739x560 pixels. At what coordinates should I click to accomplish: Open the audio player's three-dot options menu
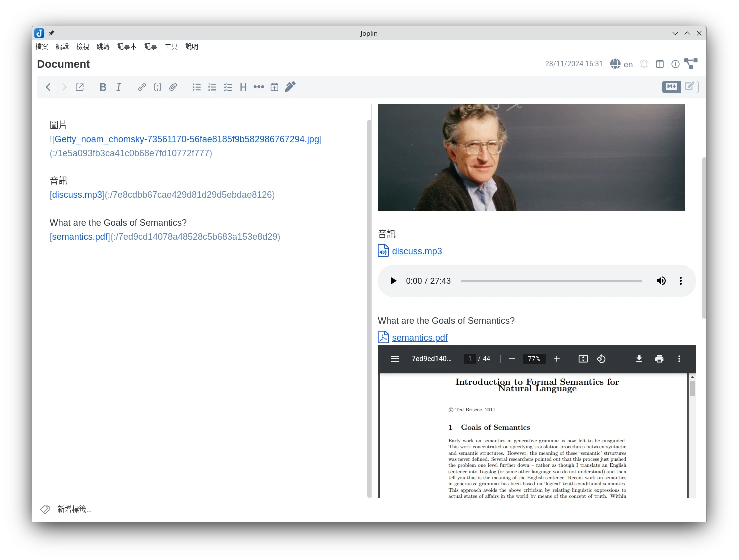pyautogui.click(x=680, y=281)
